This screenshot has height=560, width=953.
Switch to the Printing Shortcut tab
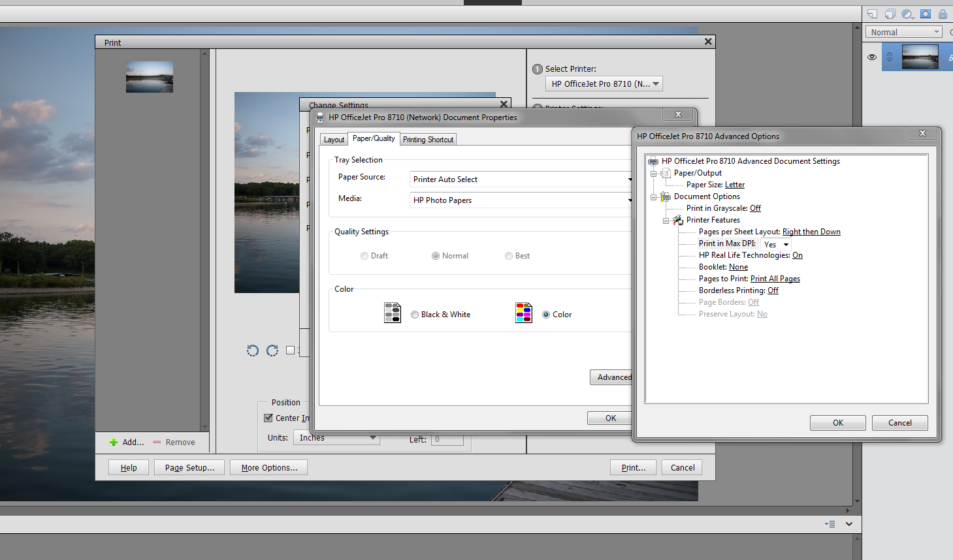coord(428,140)
